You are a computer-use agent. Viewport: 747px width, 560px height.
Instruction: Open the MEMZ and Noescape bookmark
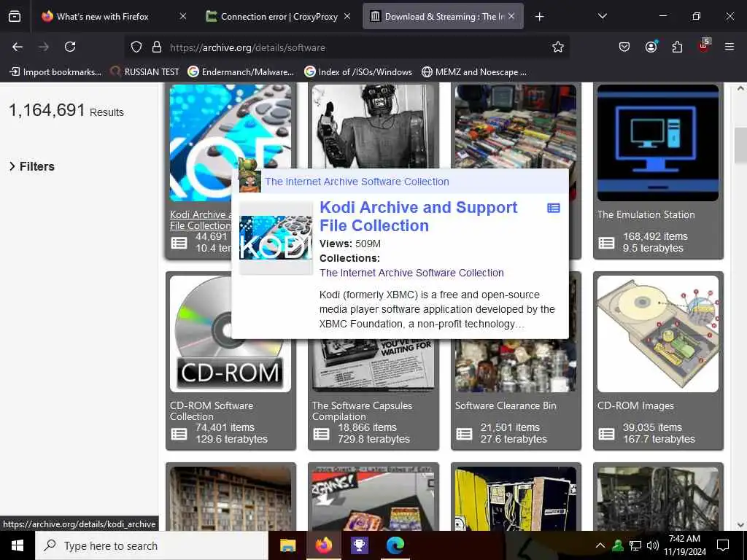point(474,72)
